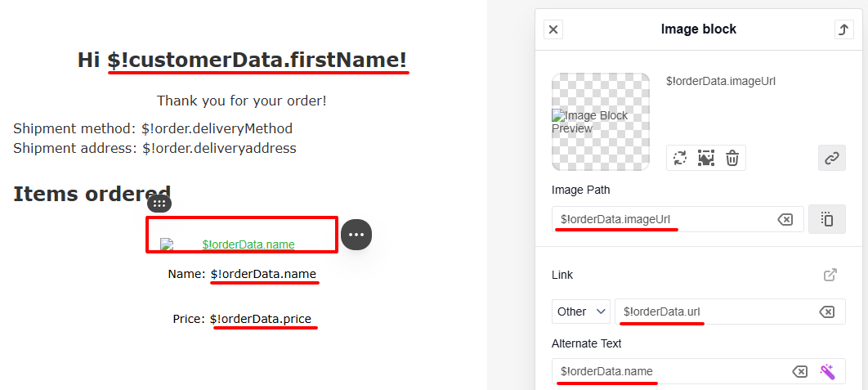Click the Alternate Text input field

(x=699, y=371)
